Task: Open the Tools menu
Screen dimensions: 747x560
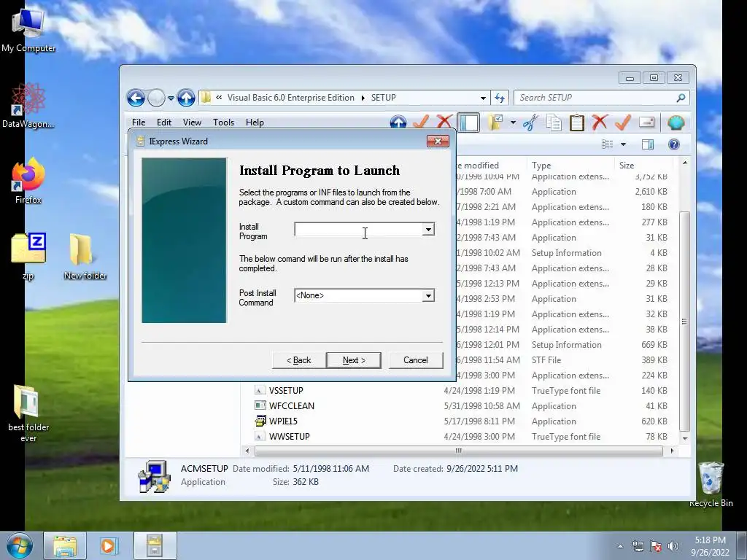Action: 223,122
